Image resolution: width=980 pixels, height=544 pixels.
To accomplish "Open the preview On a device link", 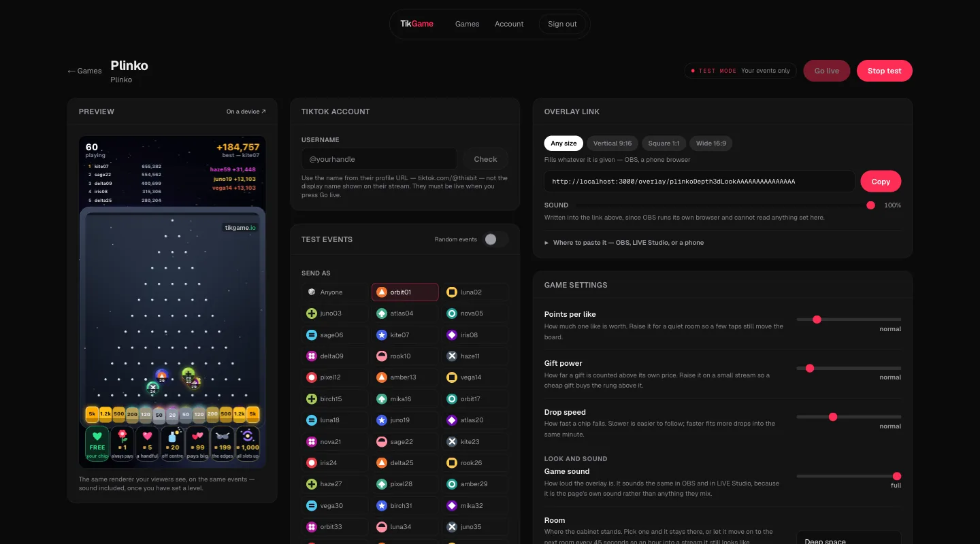I will pyautogui.click(x=246, y=112).
